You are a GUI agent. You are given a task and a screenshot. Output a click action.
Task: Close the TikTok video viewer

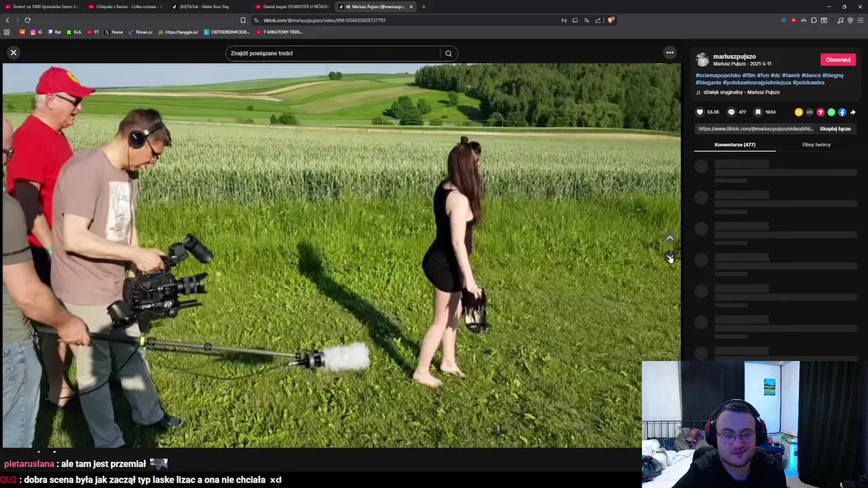(13, 52)
